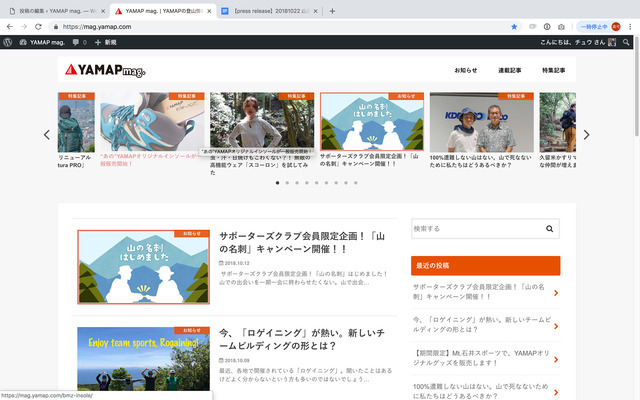Viewport: 640px width, 400px height.
Task: Click the user avatar next to チュウ さん
Action: click(x=612, y=42)
